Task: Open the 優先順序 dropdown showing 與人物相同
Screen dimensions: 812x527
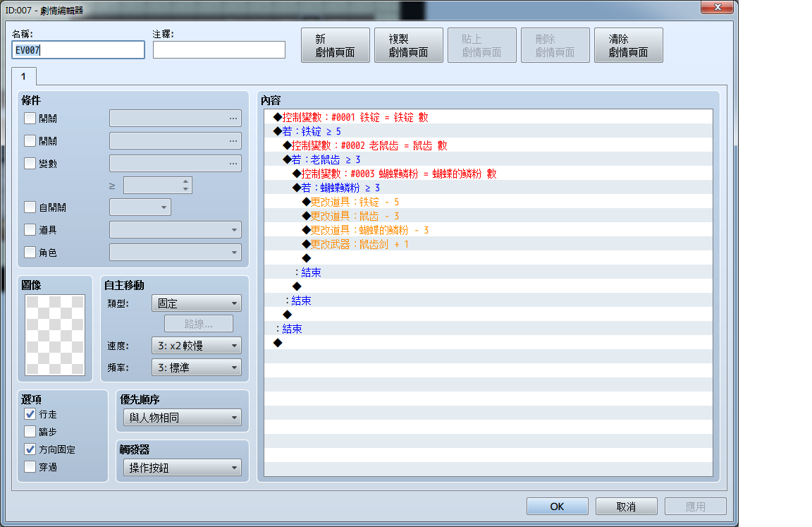Action: tap(183, 418)
